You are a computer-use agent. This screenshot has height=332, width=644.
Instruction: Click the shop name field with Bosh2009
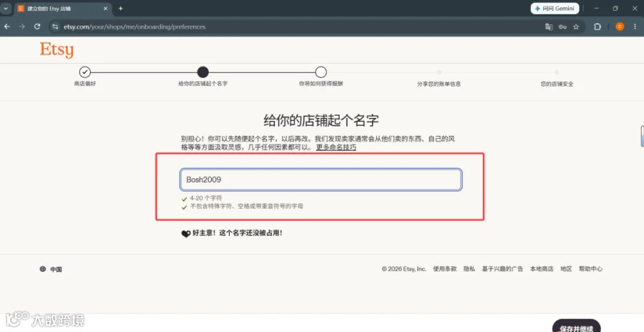click(x=321, y=180)
